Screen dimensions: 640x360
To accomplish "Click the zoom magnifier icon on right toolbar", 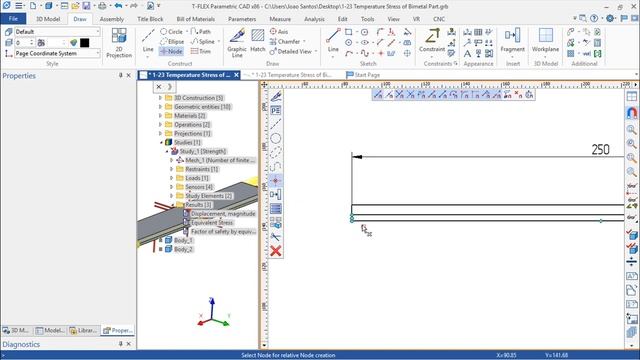I will 631,130.
